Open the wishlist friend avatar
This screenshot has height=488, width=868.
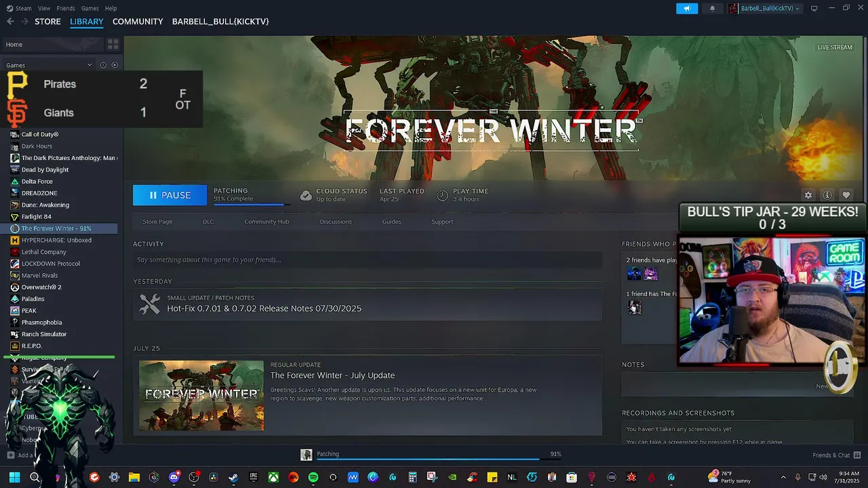click(x=634, y=307)
